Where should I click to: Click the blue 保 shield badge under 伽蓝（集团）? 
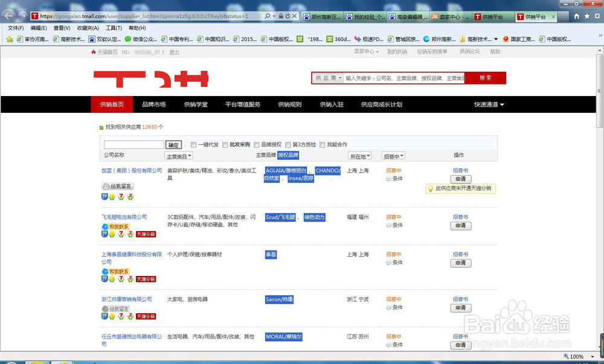pos(104,197)
